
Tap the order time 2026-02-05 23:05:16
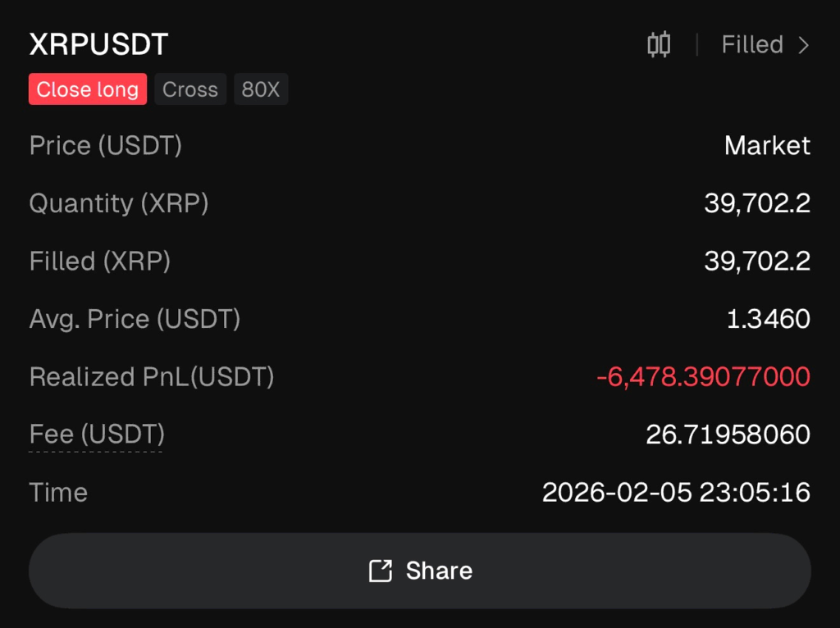click(x=677, y=492)
